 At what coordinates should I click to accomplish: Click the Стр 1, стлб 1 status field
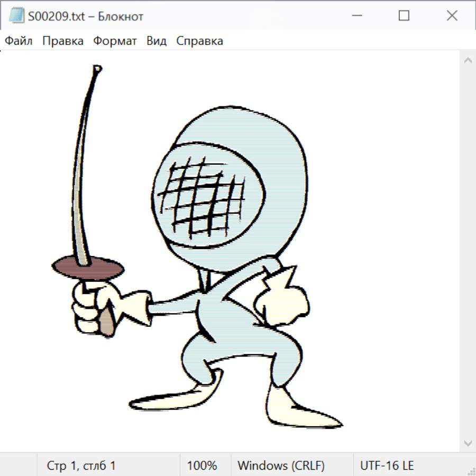pos(81,465)
